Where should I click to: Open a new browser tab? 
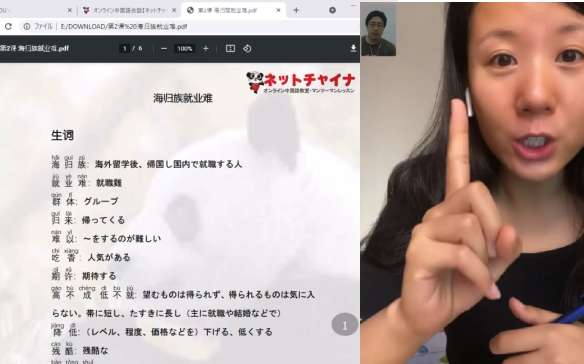(296, 10)
